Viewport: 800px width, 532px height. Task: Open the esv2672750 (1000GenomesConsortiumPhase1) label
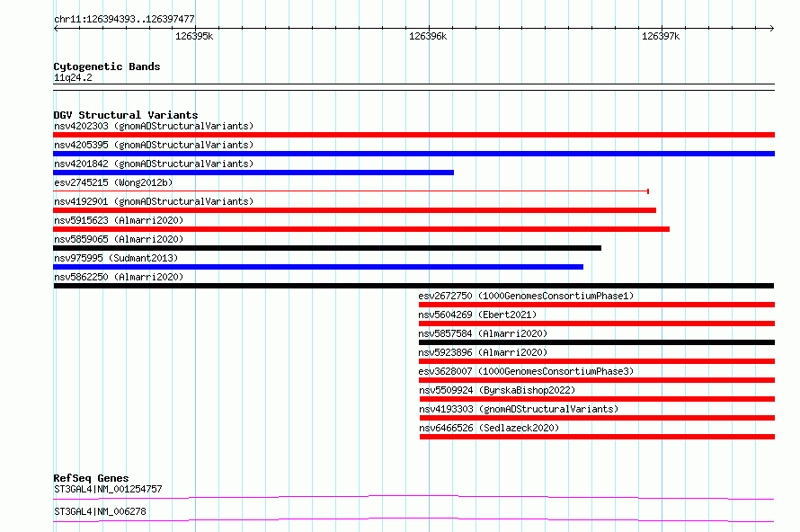click(x=526, y=296)
